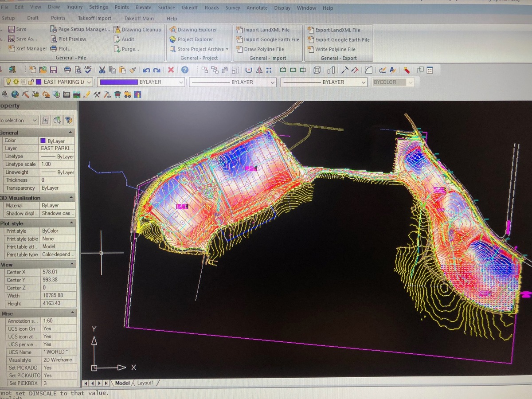Toggle the layer freeze sun icon
The height and width of the screenshot is (399, 532).
pyautogui.click(x=16, y=82)
